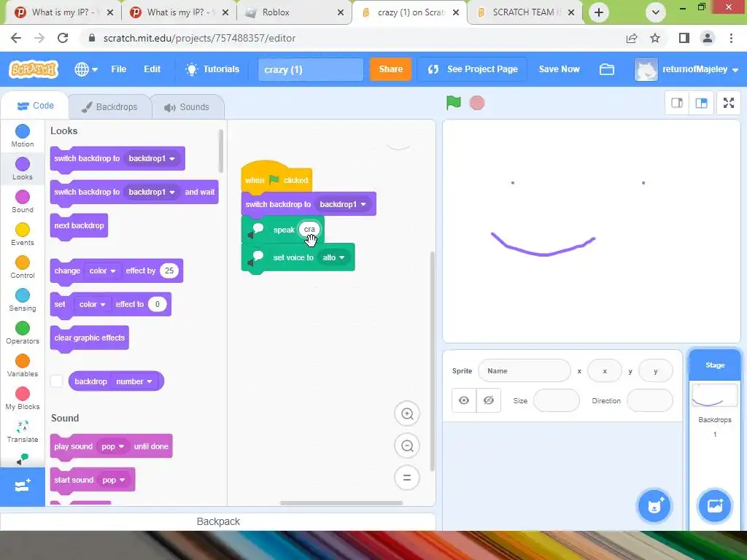The image size is (747, 560).
Task: Click the sprite Name input field
Action: (x=524, y=371)
